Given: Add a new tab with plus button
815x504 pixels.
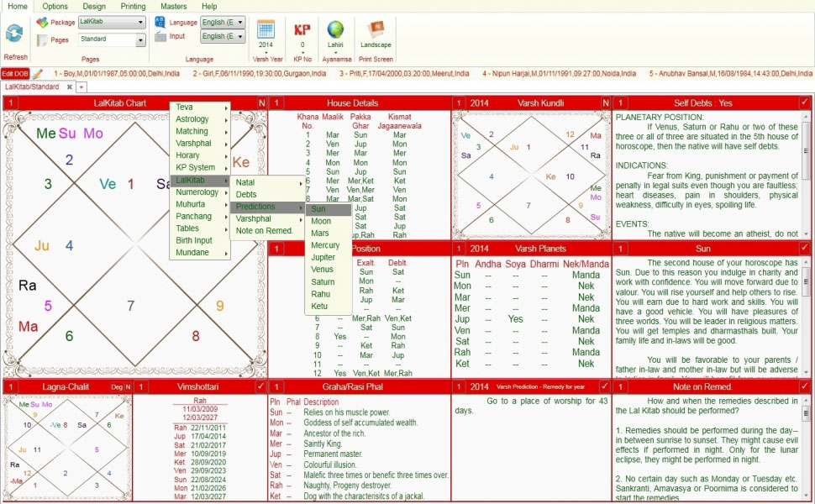Looking at the screenshot, I should click(81, 87).
